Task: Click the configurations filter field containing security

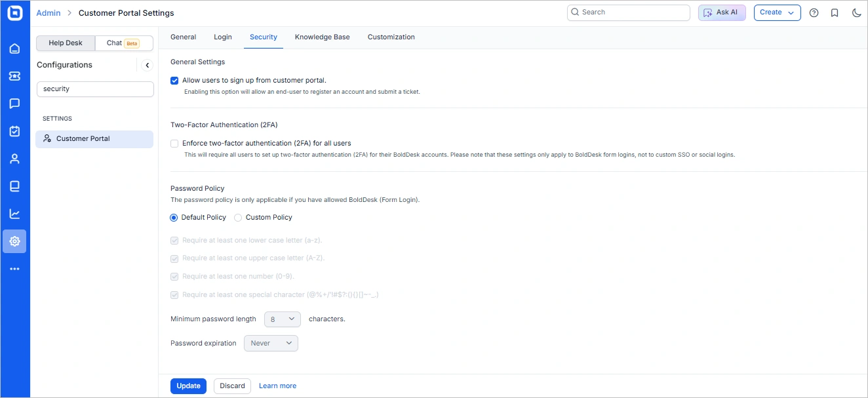Action: coord(95,89)
